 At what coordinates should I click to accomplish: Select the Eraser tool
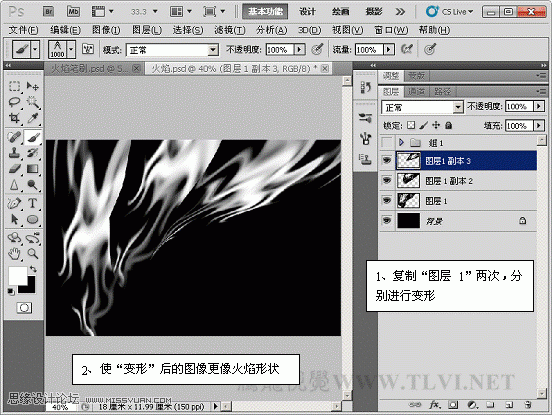pos(14,169)
